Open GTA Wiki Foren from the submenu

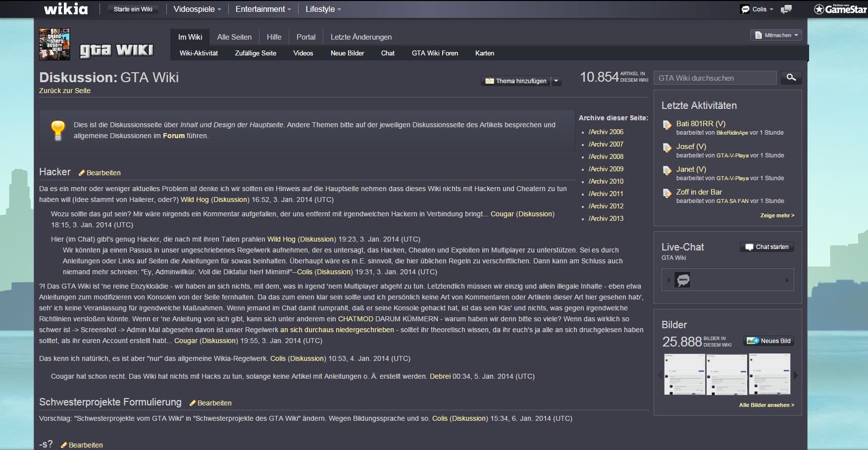(x=435, y=53)
